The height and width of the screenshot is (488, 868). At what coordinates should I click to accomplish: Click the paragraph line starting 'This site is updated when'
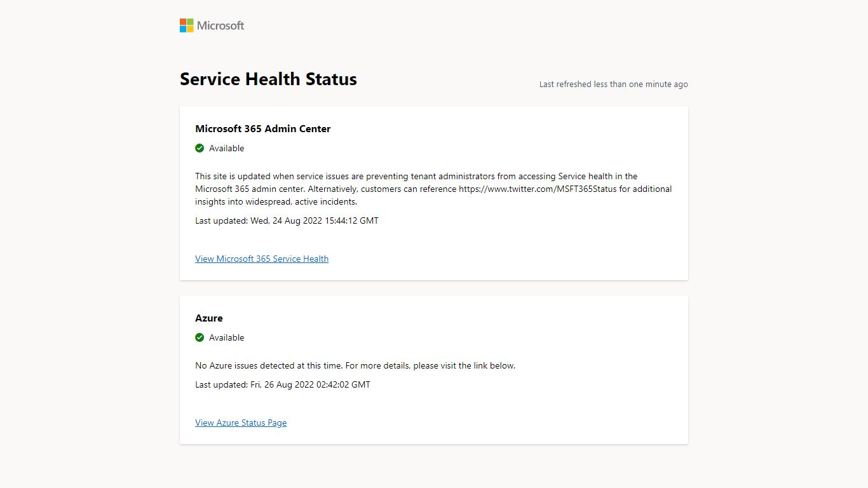[x=416, y=176]
